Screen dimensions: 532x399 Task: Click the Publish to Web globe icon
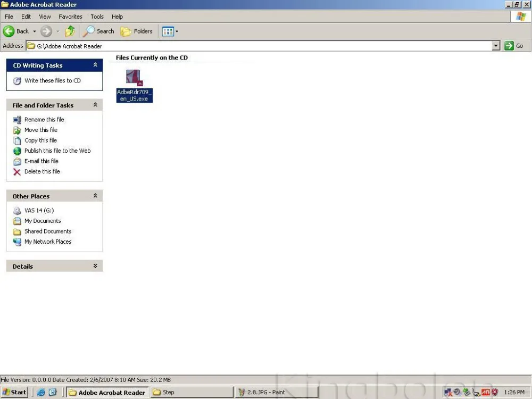click(17, 151)
